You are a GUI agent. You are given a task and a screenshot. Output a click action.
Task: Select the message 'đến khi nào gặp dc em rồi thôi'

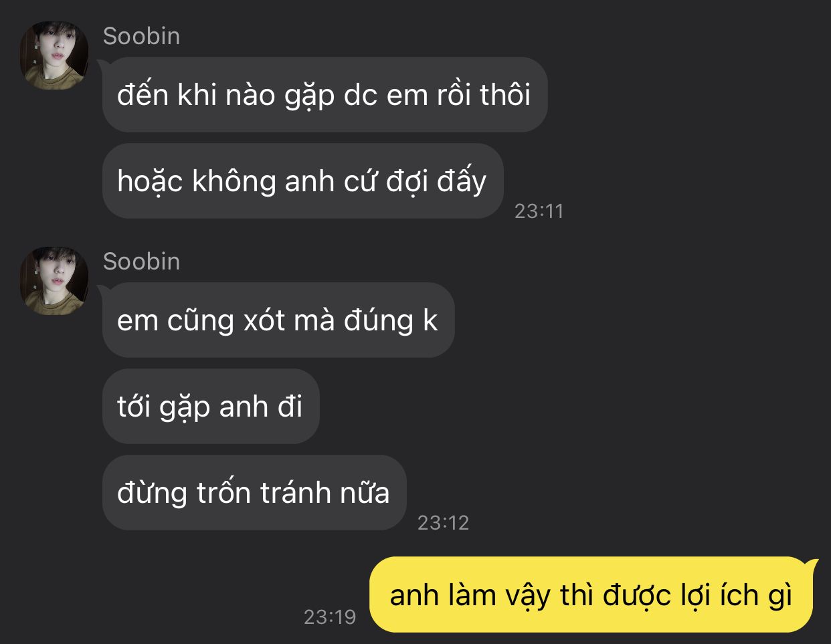coord(325,95)
